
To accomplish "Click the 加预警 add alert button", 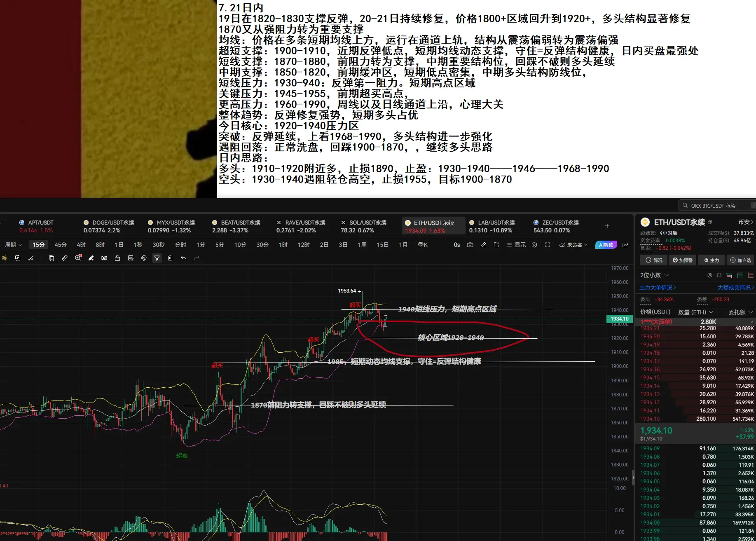I will (683, 260).
